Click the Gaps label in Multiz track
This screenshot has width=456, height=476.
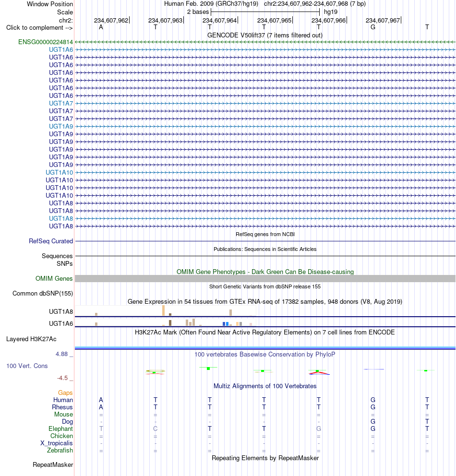click(65, 393)
